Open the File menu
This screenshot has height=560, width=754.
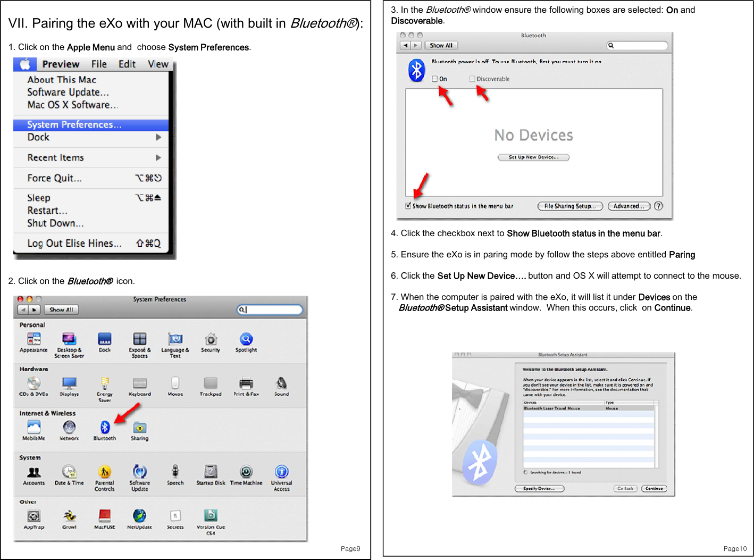click(99, 64)
